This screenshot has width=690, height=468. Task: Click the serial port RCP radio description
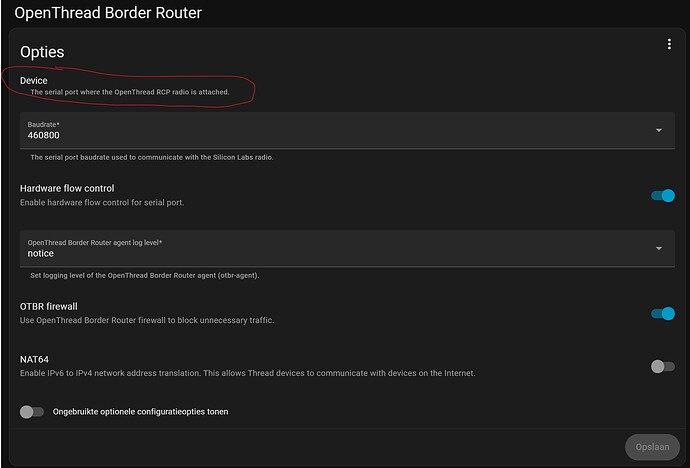[130, 92]
